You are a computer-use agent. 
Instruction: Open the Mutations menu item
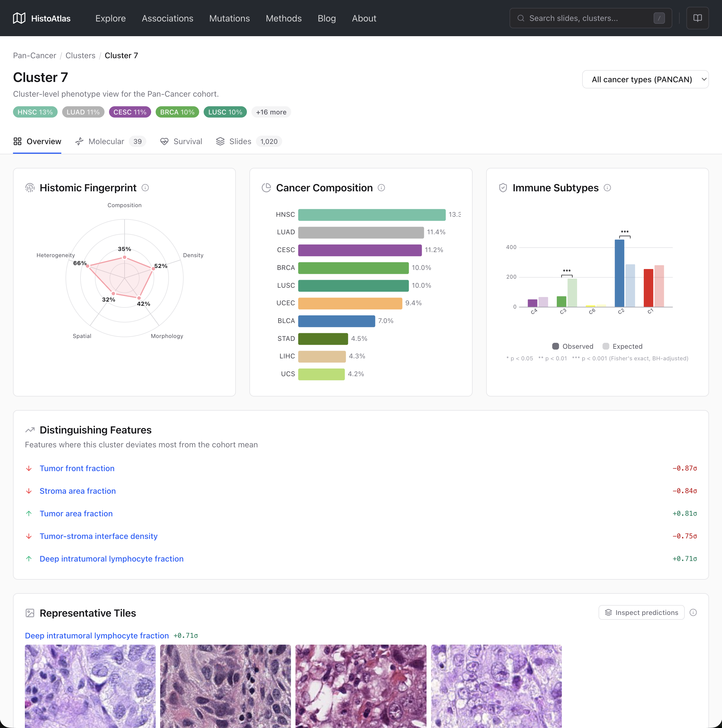pos(229,18)
